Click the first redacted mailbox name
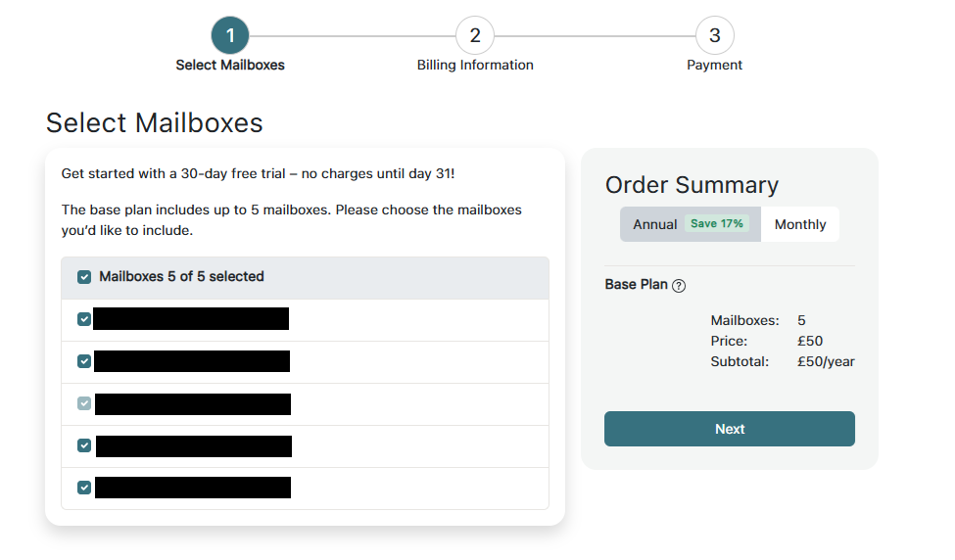The image size is (955, 560). pos(191,319)
